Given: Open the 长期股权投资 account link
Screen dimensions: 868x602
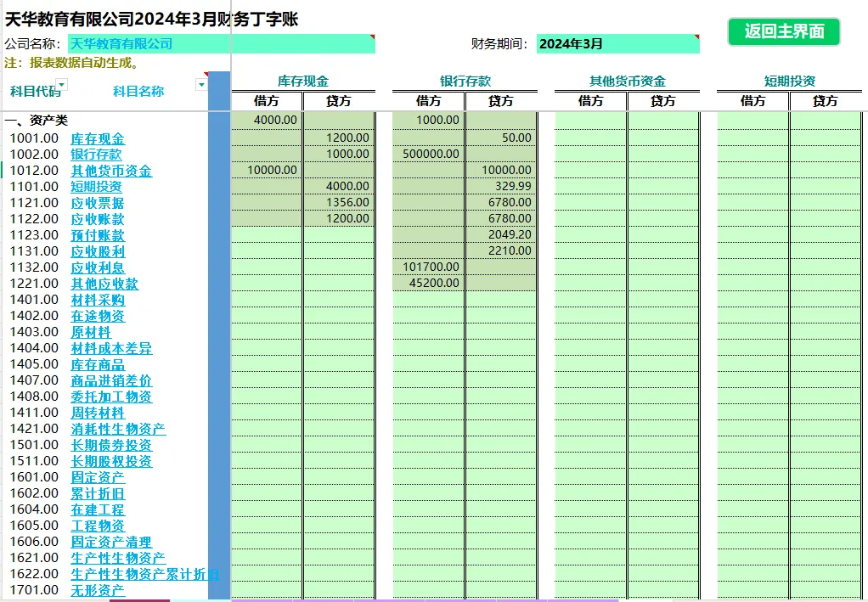Looking at the screenshot, I should (x=111, y=460).
